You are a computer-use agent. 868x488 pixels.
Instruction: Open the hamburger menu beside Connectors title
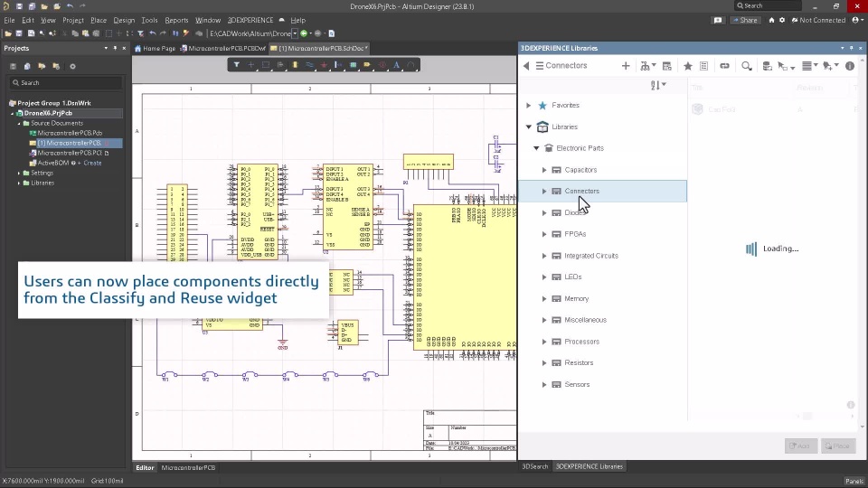(540, 66)
